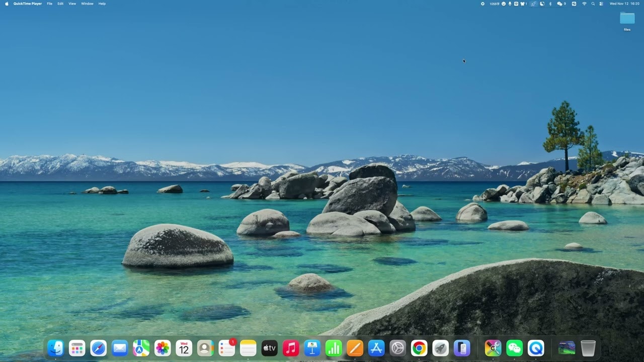644x362 pixels.
Task: Click the 1056字 word count status item
Action: pyautogui.click(x=495, y=4)
